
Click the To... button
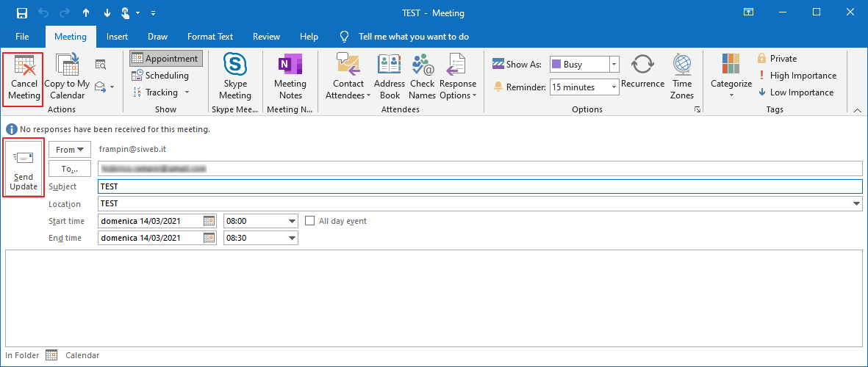[x=70, y=169]
